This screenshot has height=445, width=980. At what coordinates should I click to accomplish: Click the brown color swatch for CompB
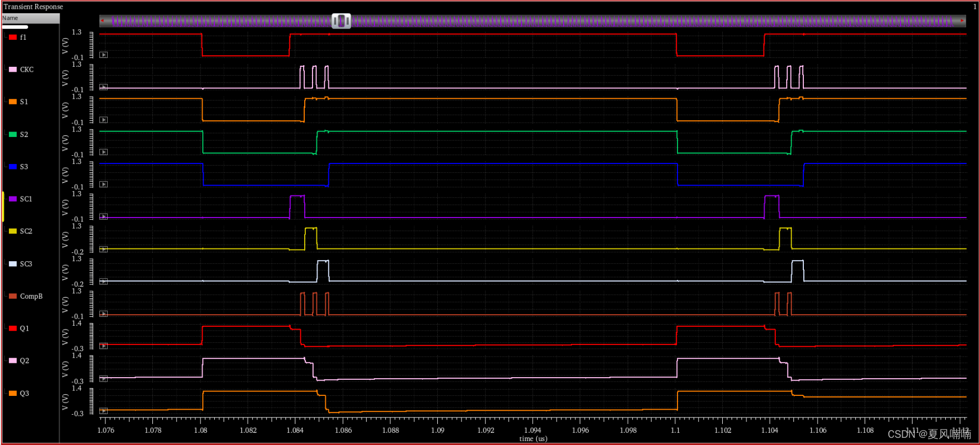(13, 296)
